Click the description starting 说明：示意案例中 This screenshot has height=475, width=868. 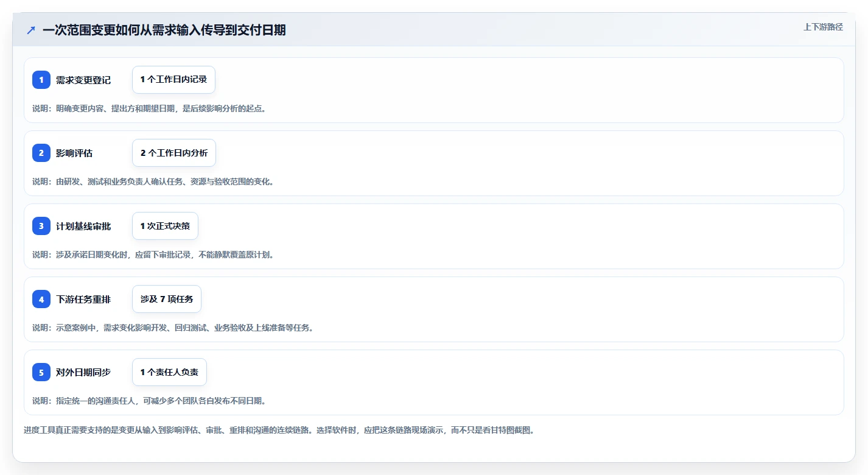tap(173, 328)
